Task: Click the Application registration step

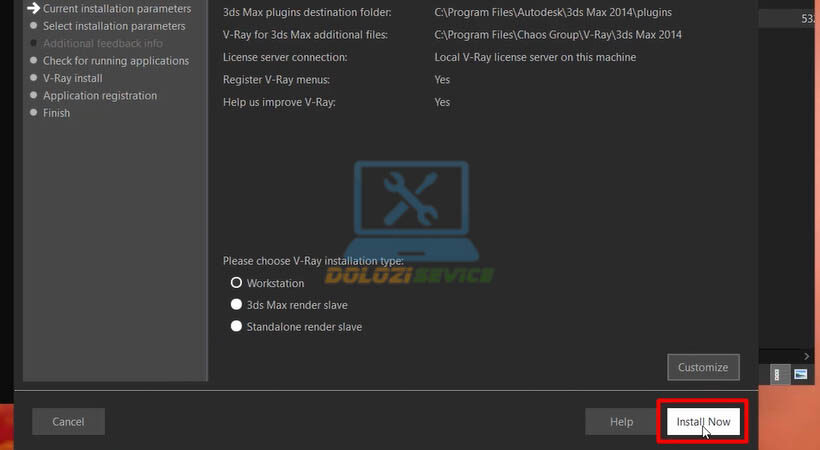Action: pos(100,96)
